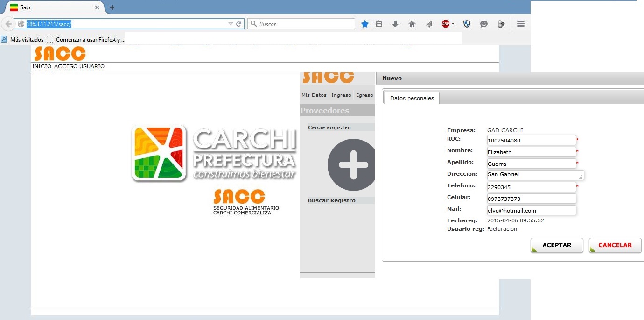The image size is (644, 320).
Task: Click the Direccion text area San Gabriel
Action: coord(535,175)
